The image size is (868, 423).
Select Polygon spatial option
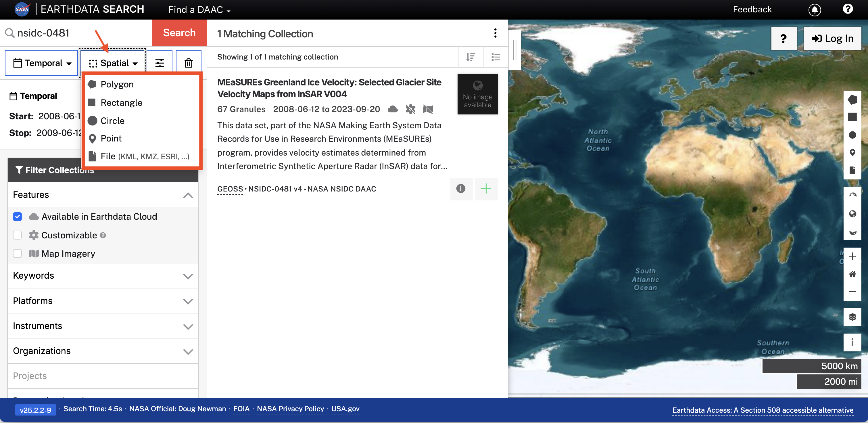117,84
